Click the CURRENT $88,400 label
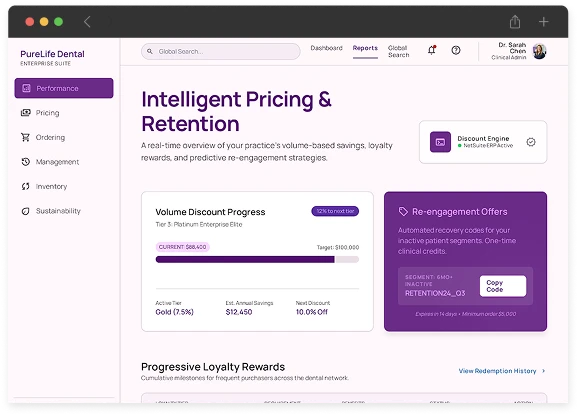579x416 pixels. (x=182, y=247)
